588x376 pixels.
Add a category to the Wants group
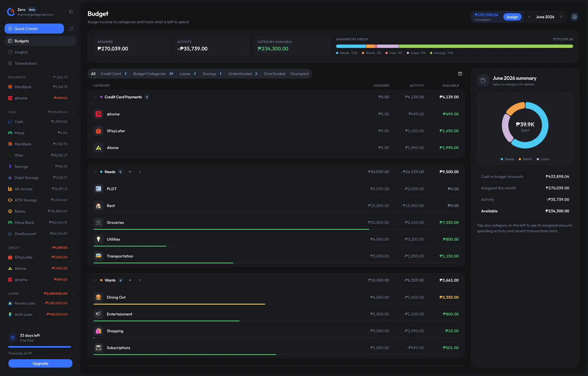(130, 280)
